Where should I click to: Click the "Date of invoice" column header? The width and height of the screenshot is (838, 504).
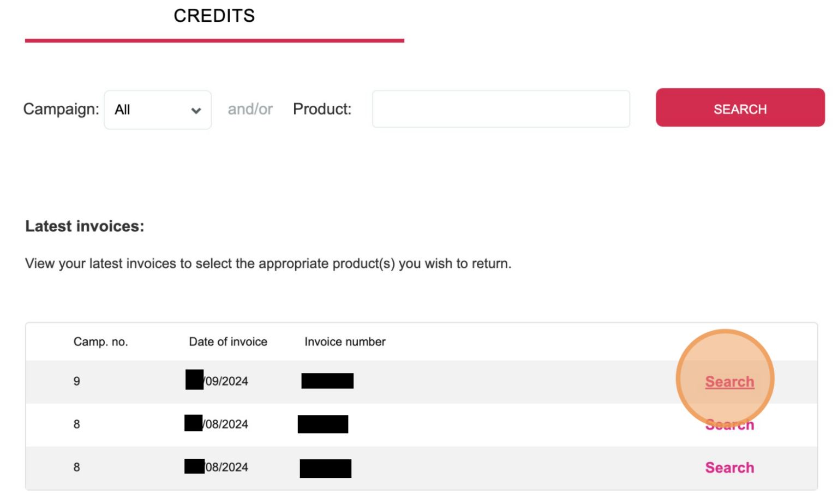point(227,341)
